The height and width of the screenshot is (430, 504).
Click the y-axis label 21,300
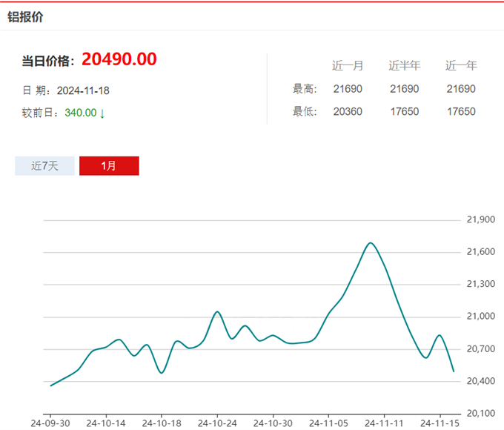(481, 284)
